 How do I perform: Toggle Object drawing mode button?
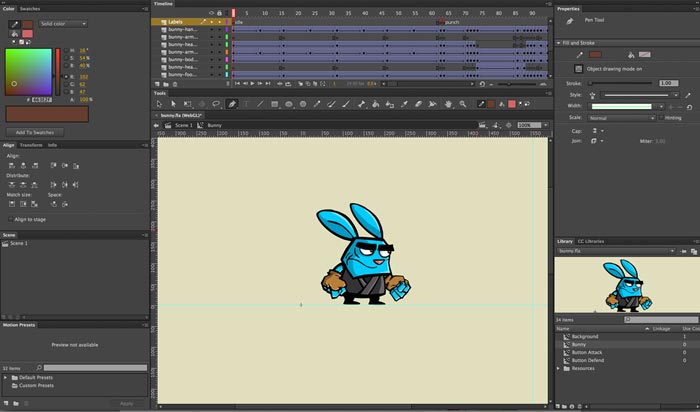coord(578,69)
